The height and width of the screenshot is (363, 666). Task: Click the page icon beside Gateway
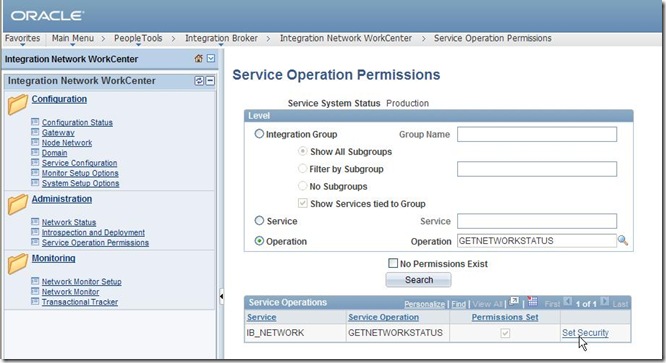[35, 132]
